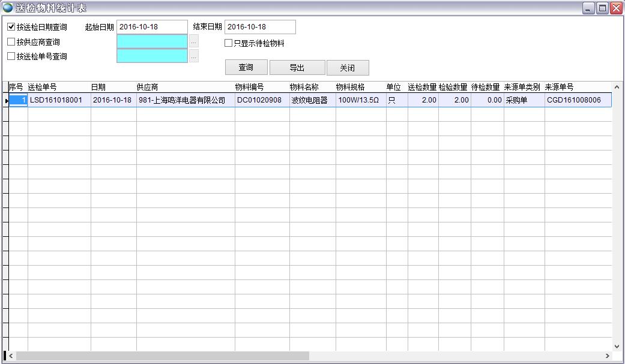Maximize the 送检物料统计表 window
Viewport: 625px width, 364px height.
(x=602, y=8)
